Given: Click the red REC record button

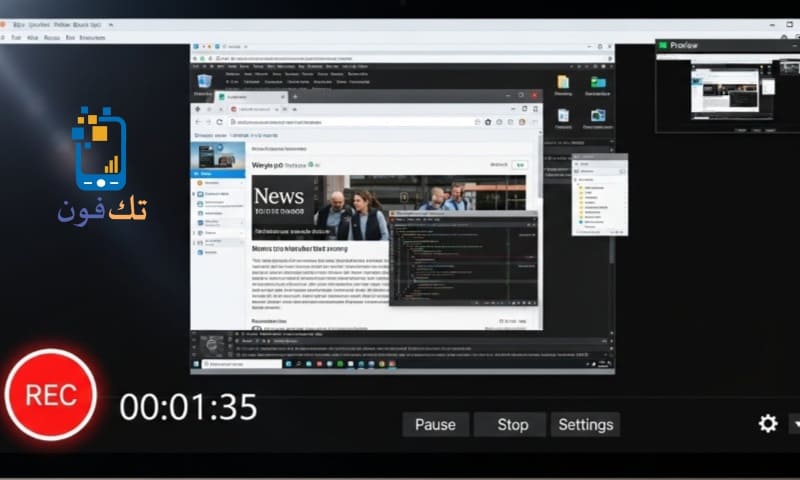Looking at the screenshot, I should tap(50, 394).
